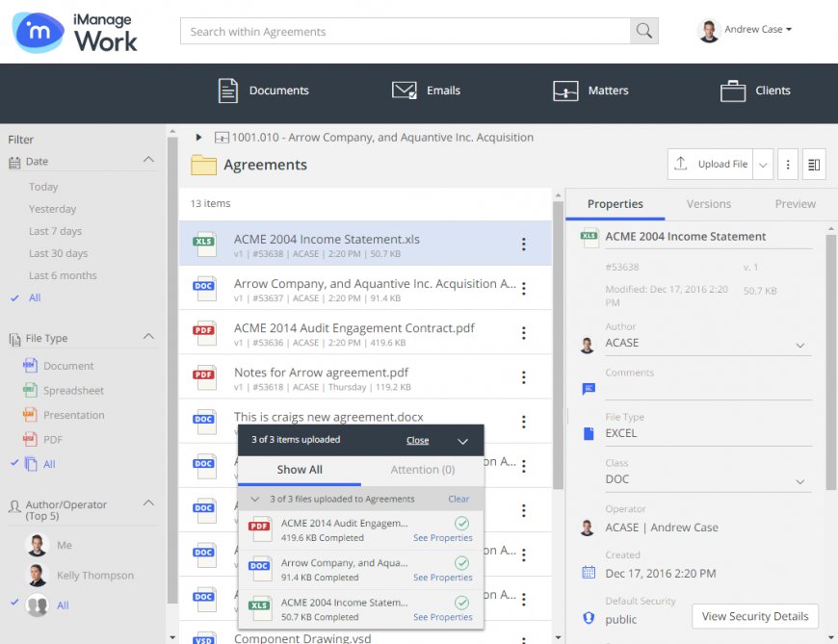
Task: Collapse the File Type filter section
Action: pos(149,336)
